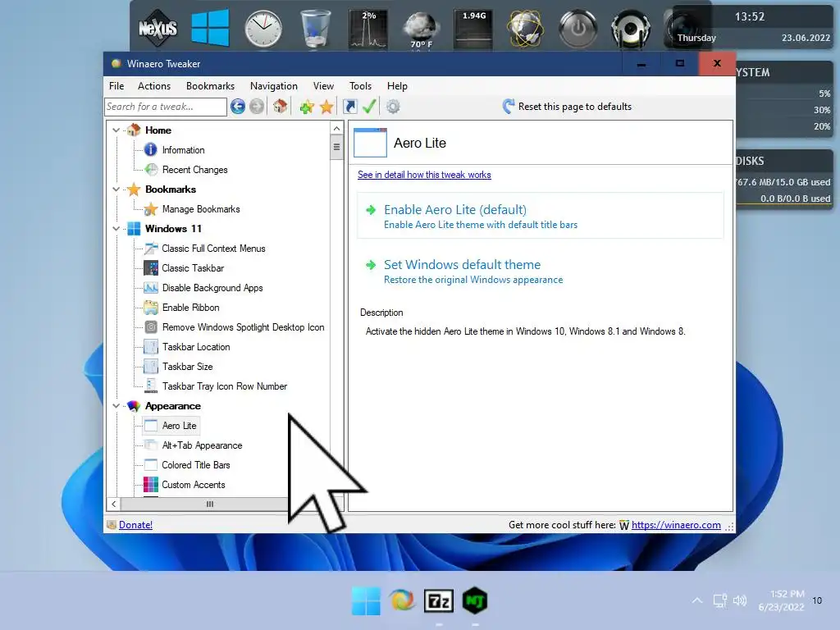
Task: Open the Bookmarks menu
Action: (211, 85)
